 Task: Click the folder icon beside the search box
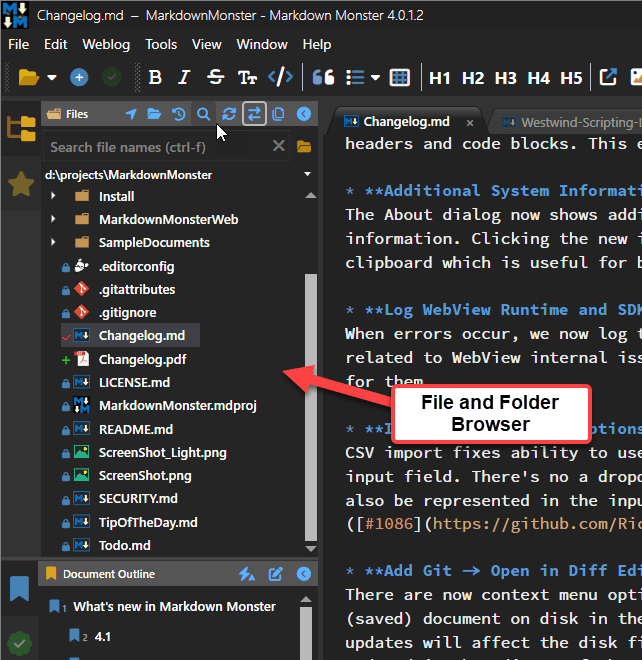(304, 146)
